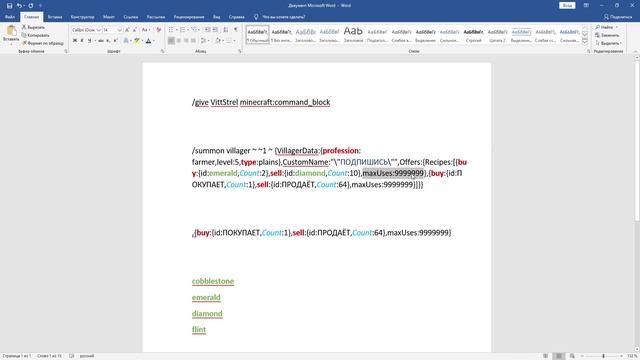Viewport: 640px width, 360px height.
Task: Toggle Underline formatting (Ч)
Action: tap(89, 41)
